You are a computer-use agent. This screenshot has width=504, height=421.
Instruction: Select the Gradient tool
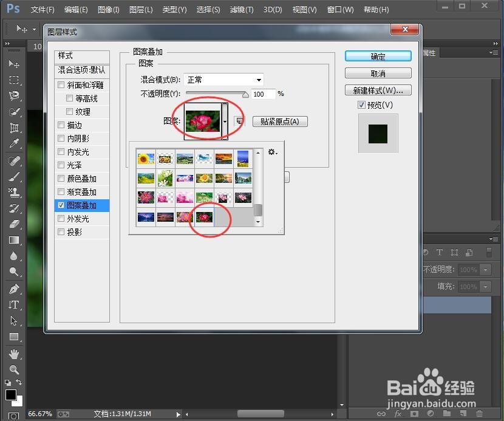14,240
